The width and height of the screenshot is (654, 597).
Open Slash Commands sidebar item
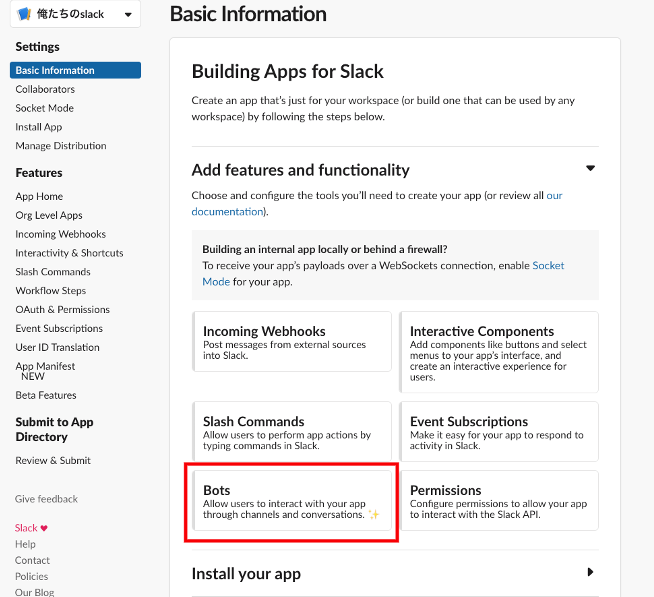pyautogui.click(x=53, y=272)
